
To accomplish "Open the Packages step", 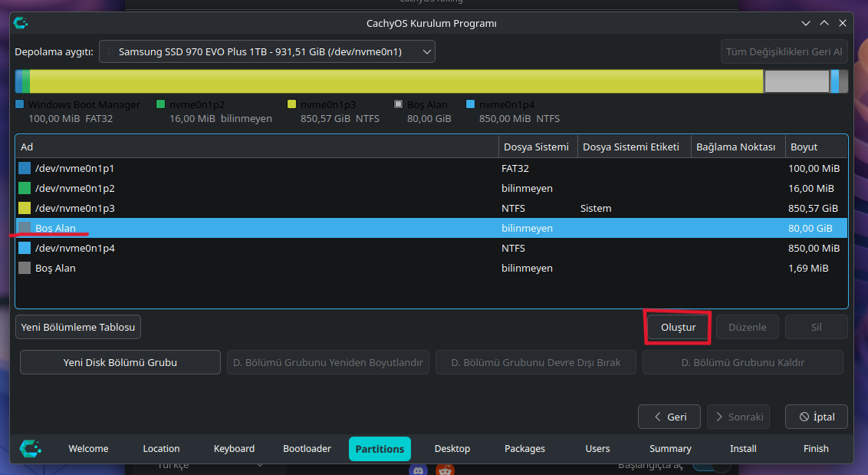I will click(x=524, y=448).
